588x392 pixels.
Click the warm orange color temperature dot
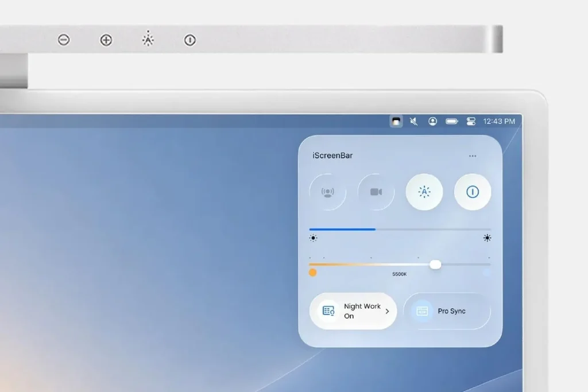tap(312, 273)
